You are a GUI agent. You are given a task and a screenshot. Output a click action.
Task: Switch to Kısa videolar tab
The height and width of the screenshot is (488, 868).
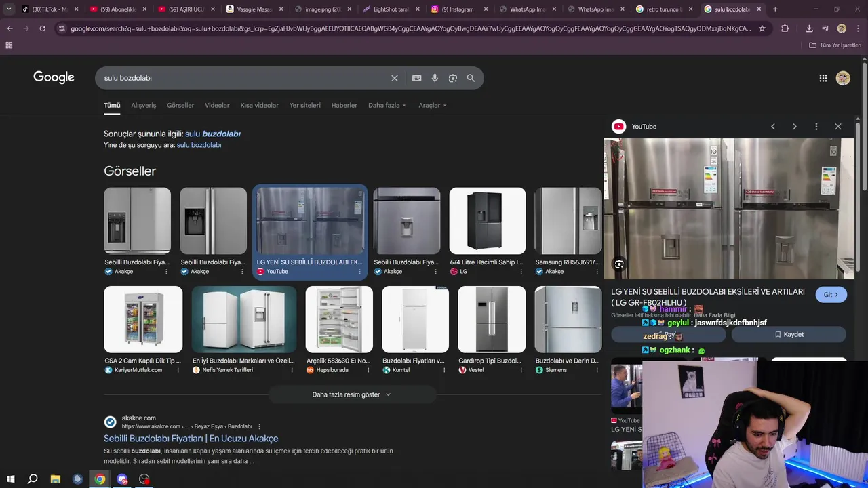click(260, 106)
